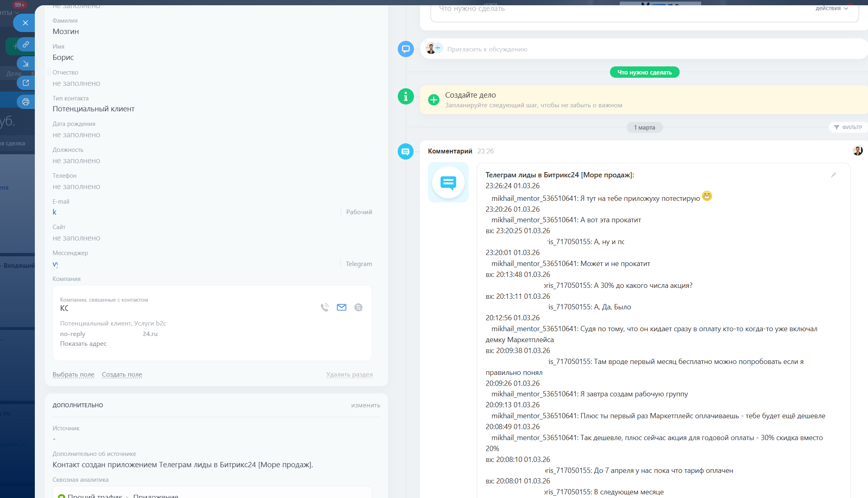Click изменить in ДОПОЛНИТЕЛЬНО section
Image resolution: width=868 pixels, height=498 pixels.
(365, 405)
